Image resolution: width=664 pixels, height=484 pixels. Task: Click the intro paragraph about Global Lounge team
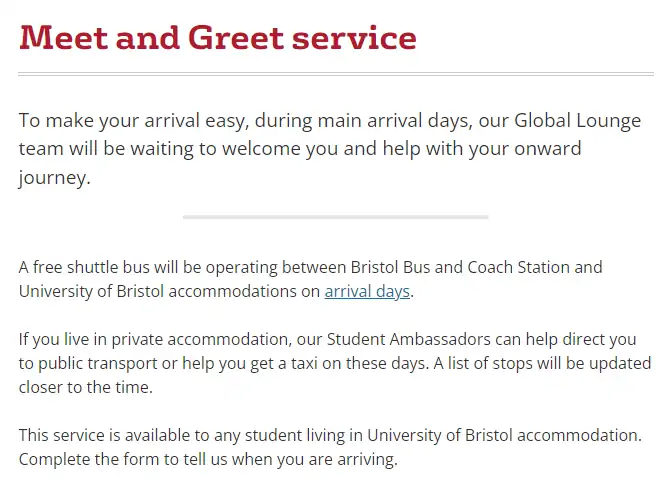tap(330, 149)
